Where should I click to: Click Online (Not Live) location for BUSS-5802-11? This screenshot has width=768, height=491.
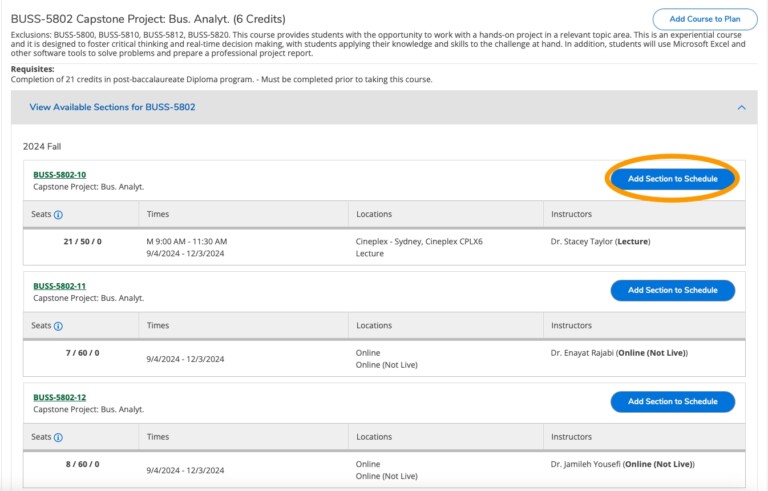387,365
